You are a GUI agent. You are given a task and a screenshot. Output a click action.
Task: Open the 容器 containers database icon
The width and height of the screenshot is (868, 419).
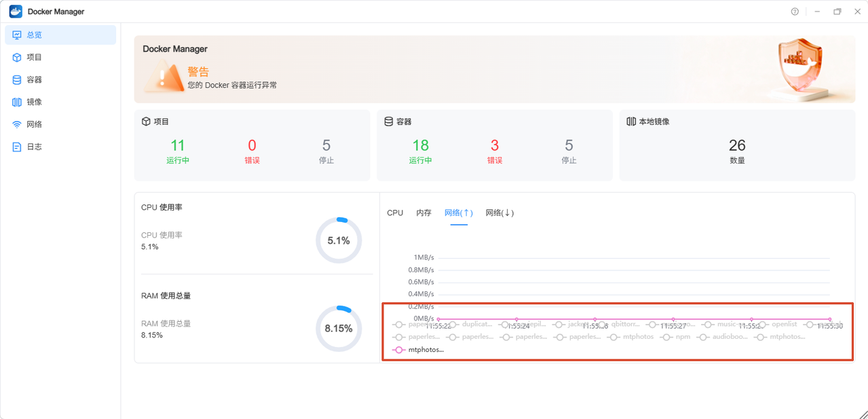[x=17, y=79]
